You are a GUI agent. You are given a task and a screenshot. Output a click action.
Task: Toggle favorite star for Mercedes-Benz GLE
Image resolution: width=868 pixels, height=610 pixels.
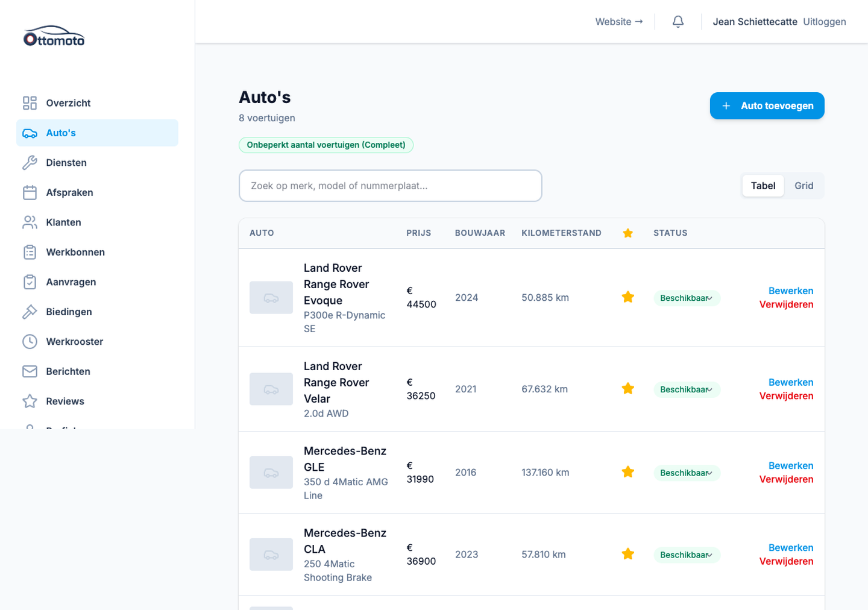628,472
